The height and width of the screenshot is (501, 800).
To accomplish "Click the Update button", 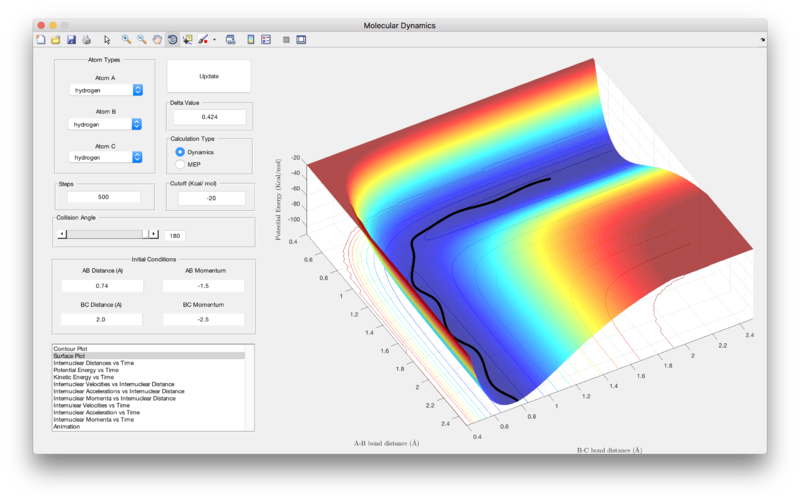I will pyautogui.click(x=209, y=76).
